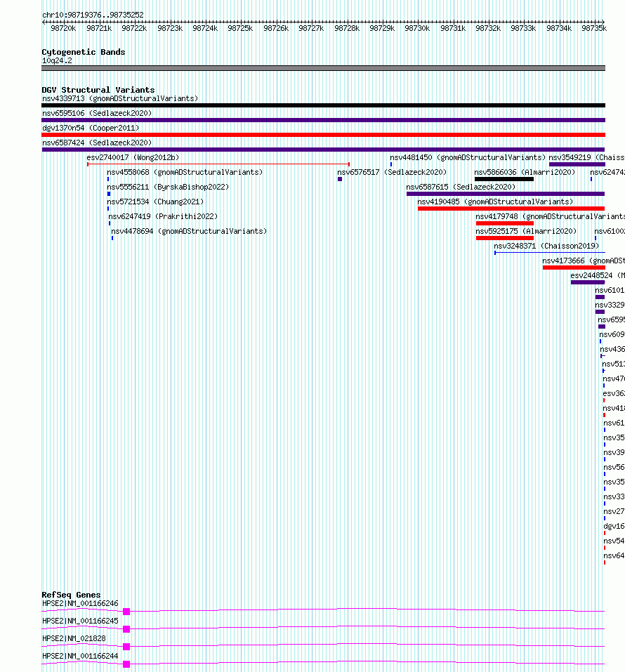Click the 98728k ruler tick label
Screen dimensions: 625x672
[x=346, y=28]
